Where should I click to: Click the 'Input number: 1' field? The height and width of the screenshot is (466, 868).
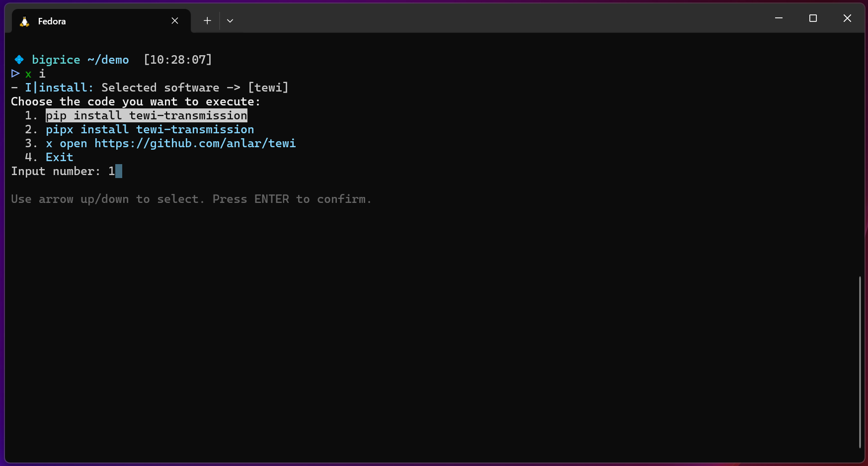click(x=67, y=171)
